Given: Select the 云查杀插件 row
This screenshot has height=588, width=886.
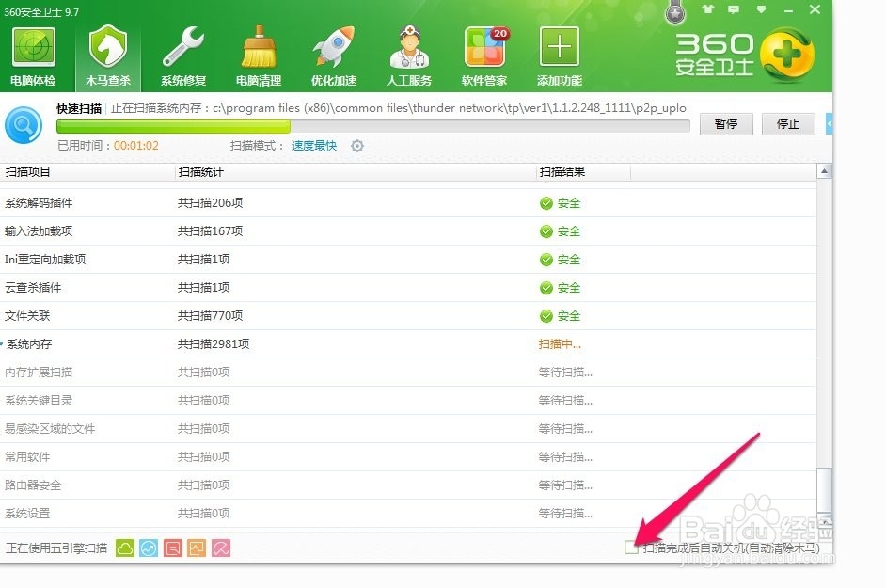Looking at the screenshot, I should coord(408,288).
